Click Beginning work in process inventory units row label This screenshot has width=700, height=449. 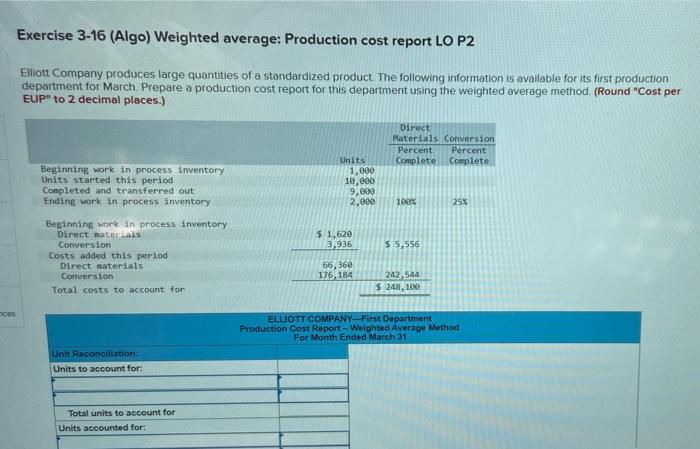pos(133,170)
